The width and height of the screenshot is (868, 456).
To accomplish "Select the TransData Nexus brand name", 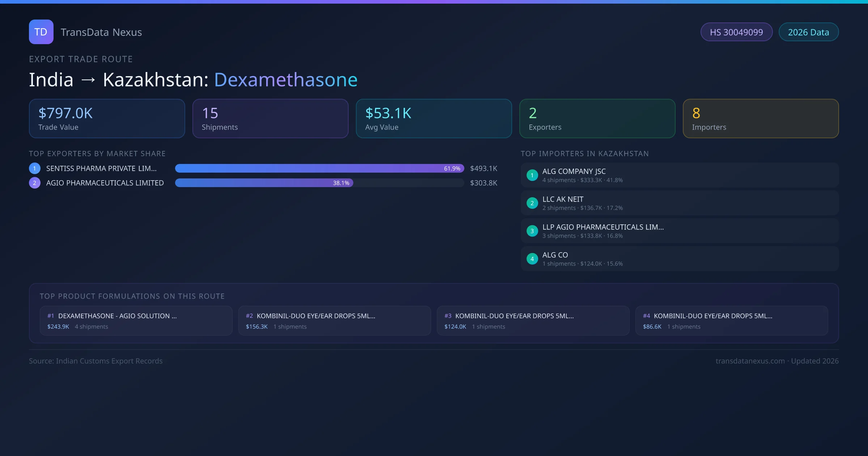I will pos(101,32).
